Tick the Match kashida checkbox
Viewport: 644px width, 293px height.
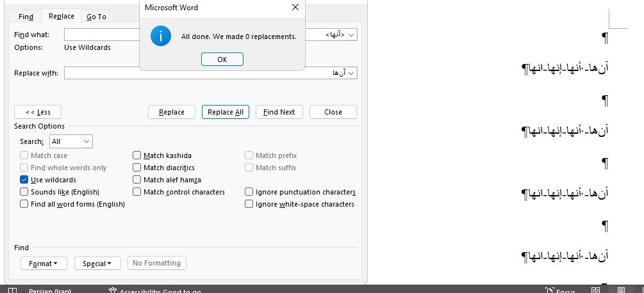tap(136, 155)
